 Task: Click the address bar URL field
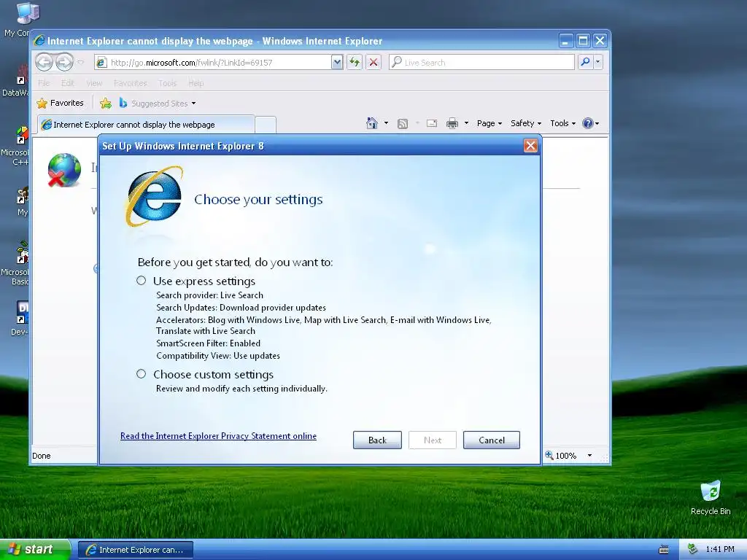219,63
